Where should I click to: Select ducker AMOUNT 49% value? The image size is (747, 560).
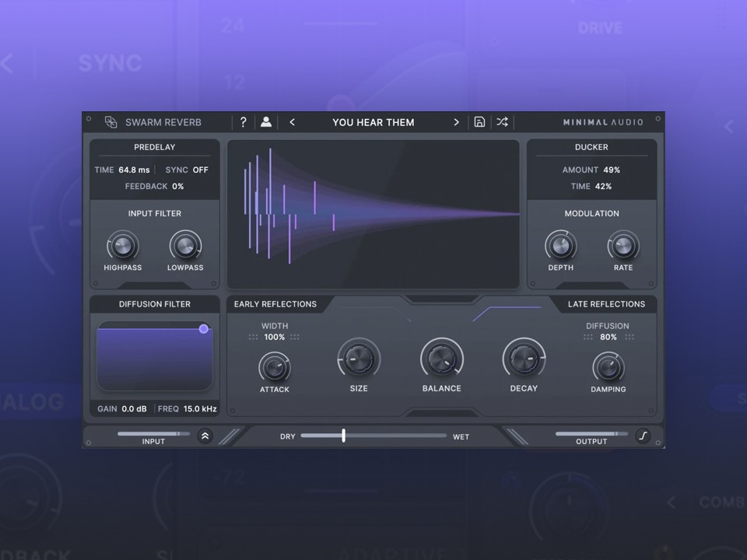[612, 170]
